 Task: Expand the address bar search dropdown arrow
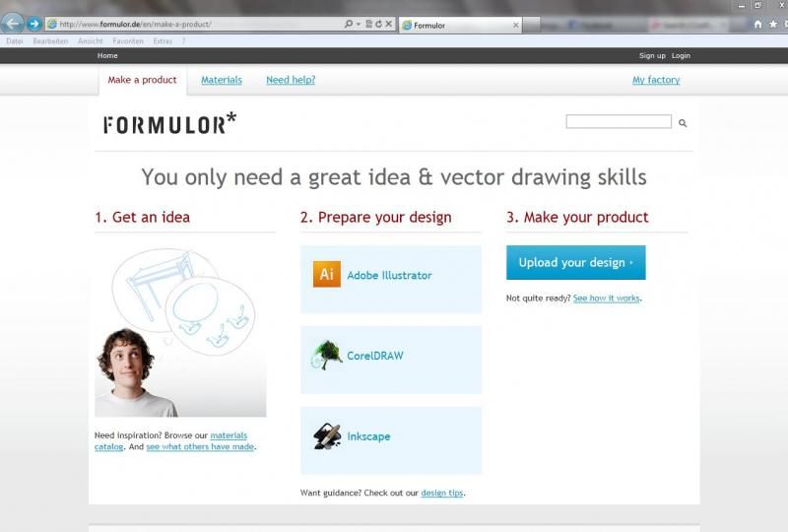[x=359, y=24]
